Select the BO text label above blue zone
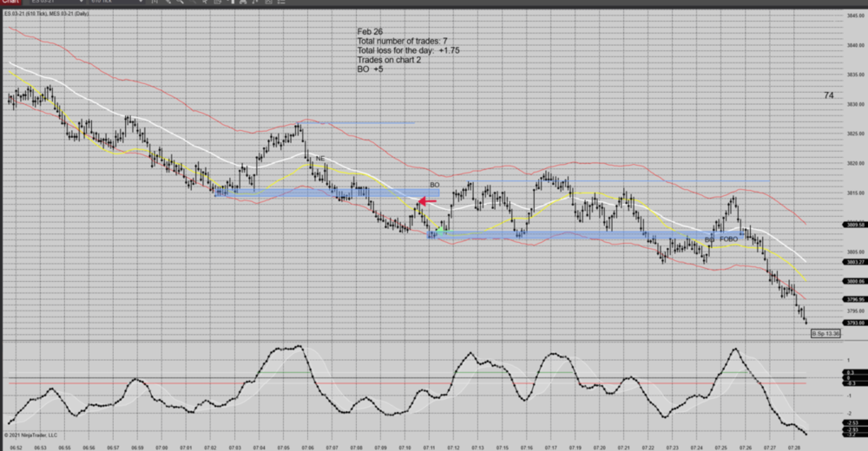This screenshot has height=451, width=868. click(x=434, y=185)
